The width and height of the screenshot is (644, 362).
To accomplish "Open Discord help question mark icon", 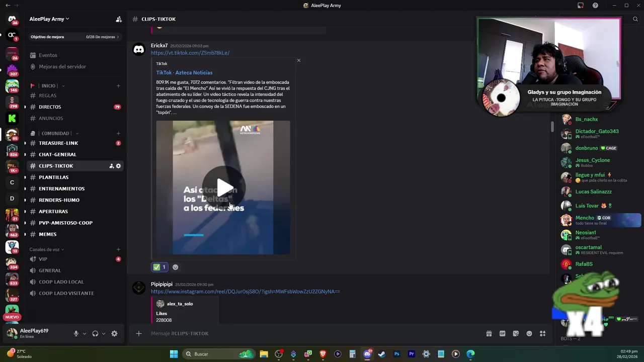I will (x=595, y=6).
